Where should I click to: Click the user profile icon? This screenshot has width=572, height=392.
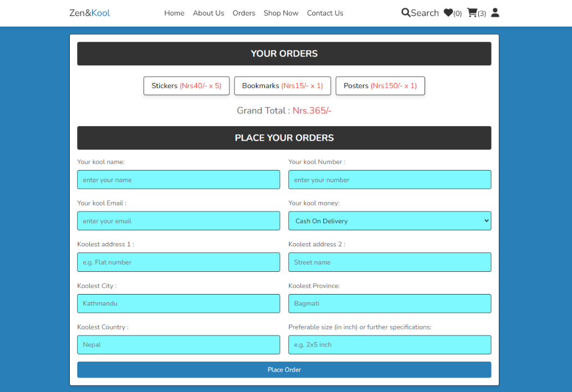tap(495, 13)
